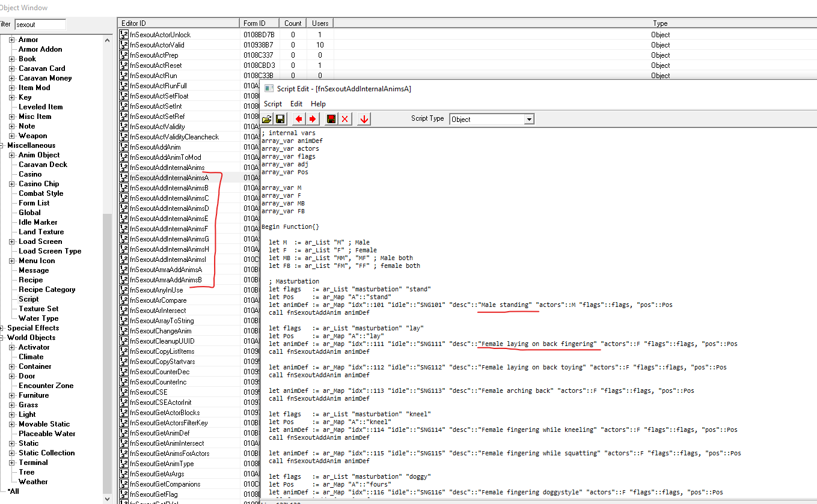Select the fnSexoutAnyInUse row name

point(156,290)
